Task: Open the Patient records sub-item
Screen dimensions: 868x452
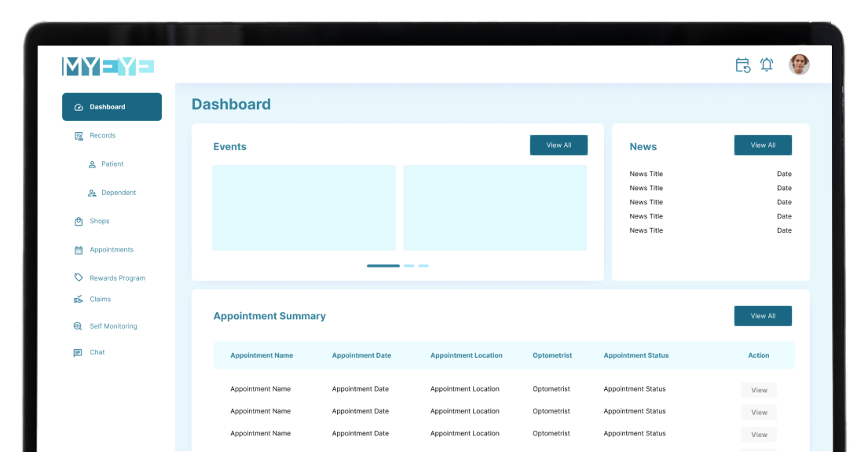Action: (x=112, y=164)
